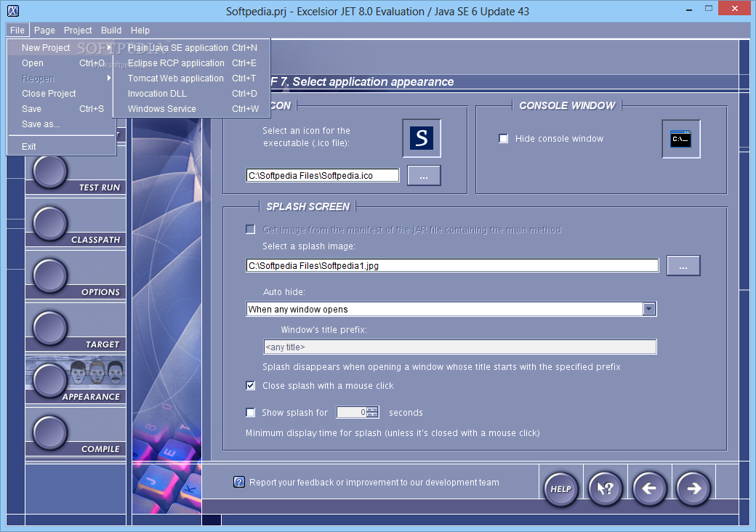Choose Eclipse RCP application

pos(192,63)
